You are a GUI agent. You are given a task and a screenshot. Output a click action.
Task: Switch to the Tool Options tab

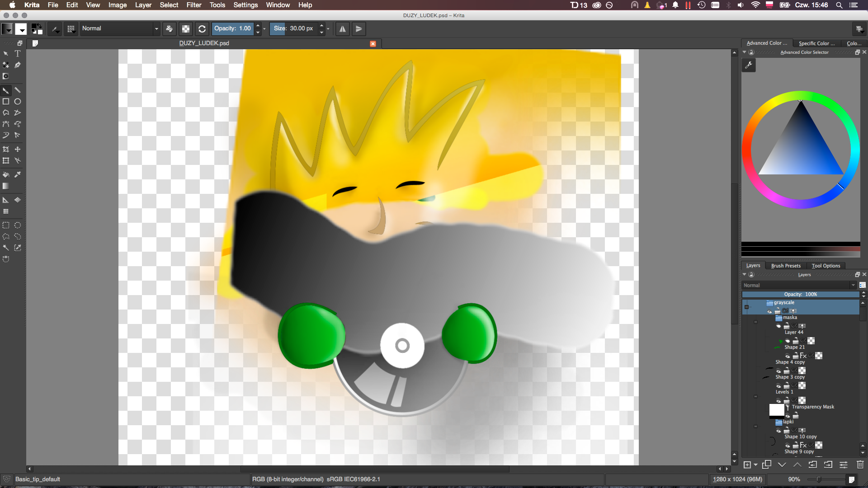point(826,266)
